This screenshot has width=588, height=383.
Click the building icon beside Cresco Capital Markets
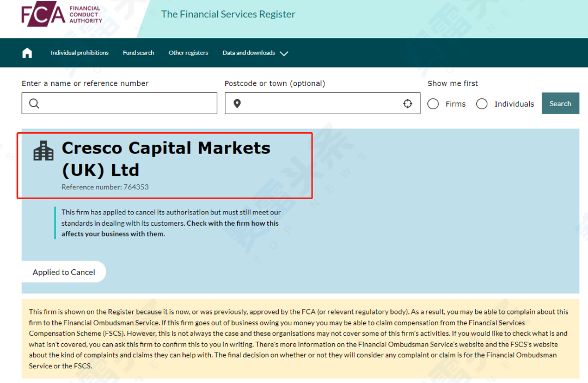point(44,151)
